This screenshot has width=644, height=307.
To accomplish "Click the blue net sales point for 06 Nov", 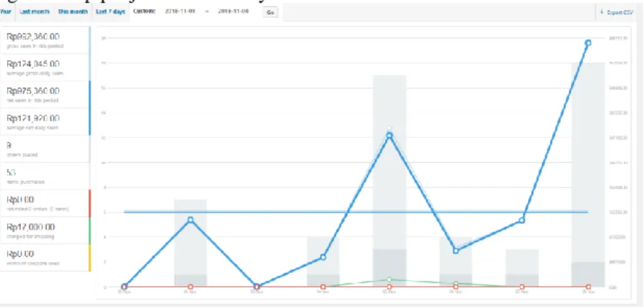I will 456,251.
